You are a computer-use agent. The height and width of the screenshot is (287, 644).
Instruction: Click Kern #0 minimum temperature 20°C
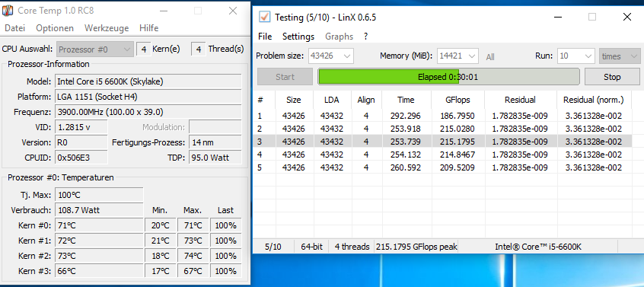tap(160, 225)
